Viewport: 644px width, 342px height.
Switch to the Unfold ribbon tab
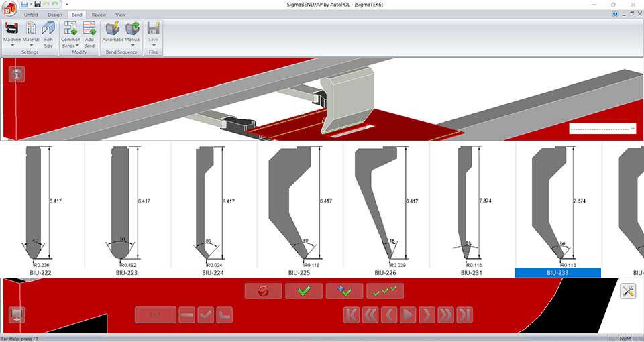(31, 15)
